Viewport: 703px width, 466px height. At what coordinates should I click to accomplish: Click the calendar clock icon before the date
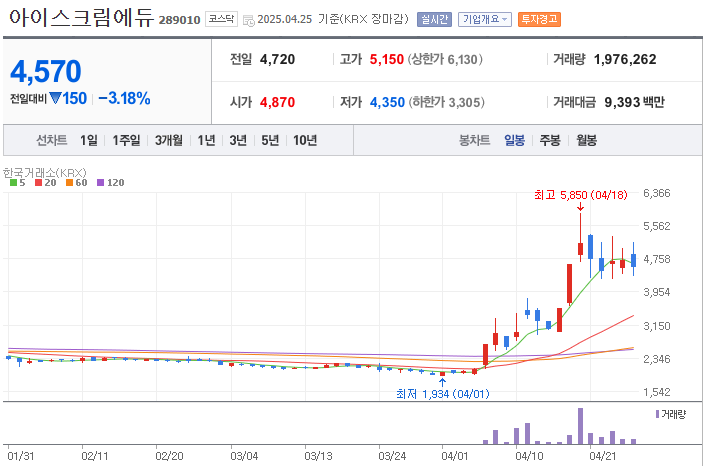(248, 20)
